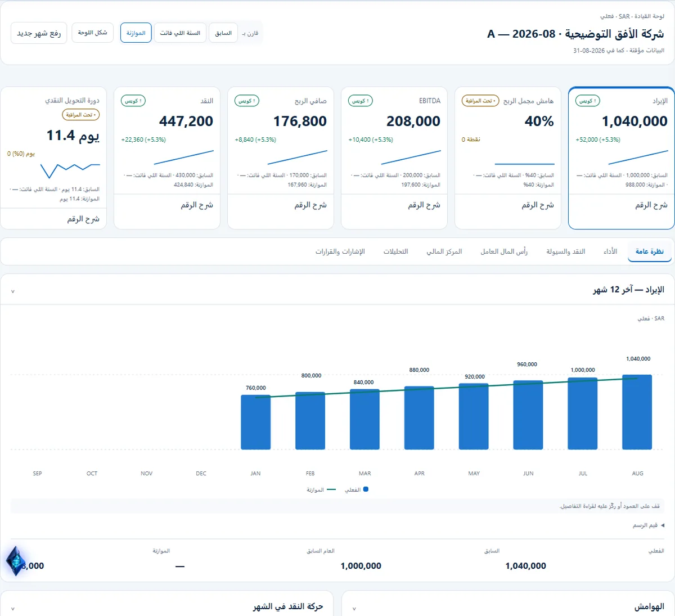
Task: Select the JAN bar in revenue chart
Action: 255,422
